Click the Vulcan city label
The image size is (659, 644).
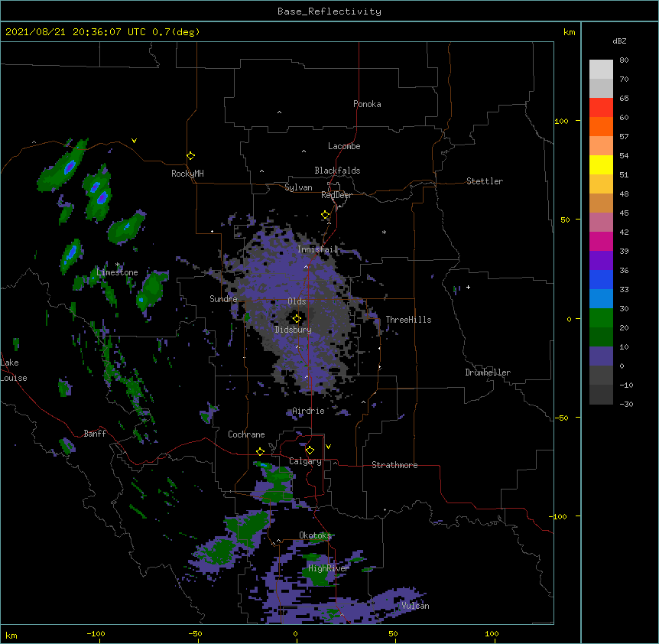tap(415, 606)
